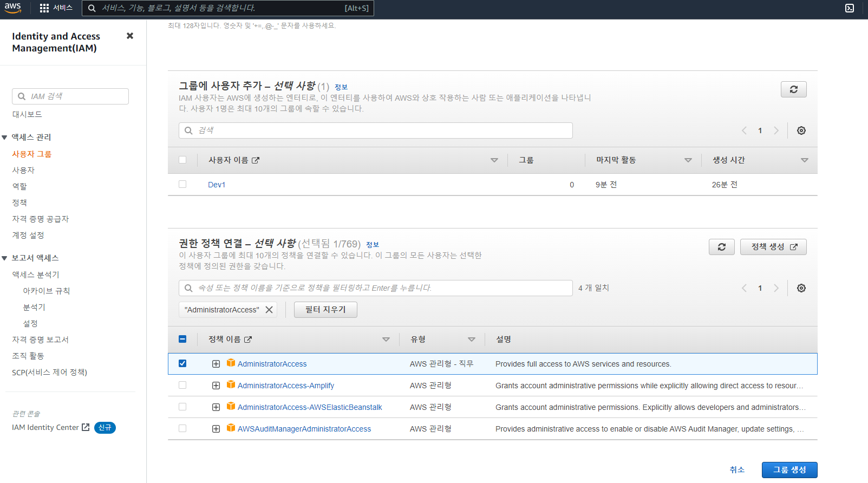Go to previous page in policy table
The width and height of the screenshot is (868, 483).
(744, 288)
